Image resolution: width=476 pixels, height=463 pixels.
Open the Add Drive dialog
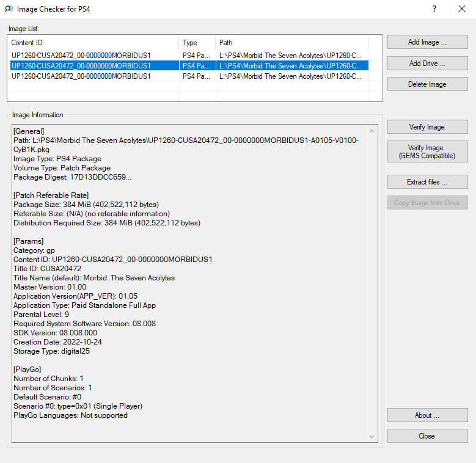point(427,63)
